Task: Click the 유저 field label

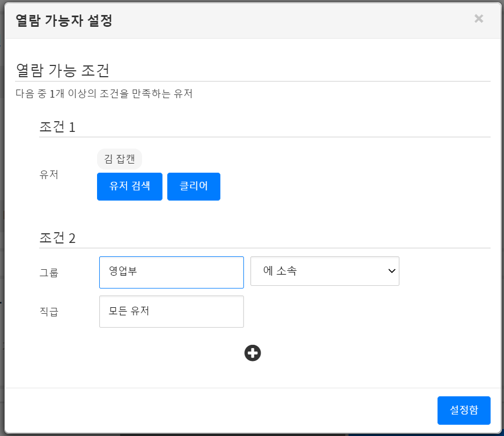Action: tap(48, 175)
